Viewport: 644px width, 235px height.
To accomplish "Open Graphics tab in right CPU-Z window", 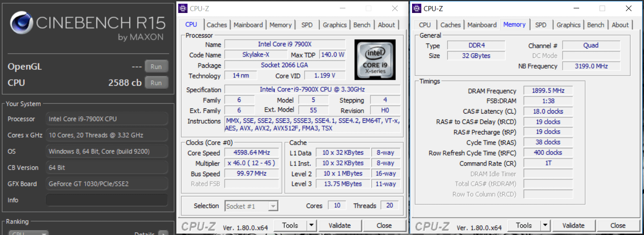I will pyautogui.click(x=569, y=25).
